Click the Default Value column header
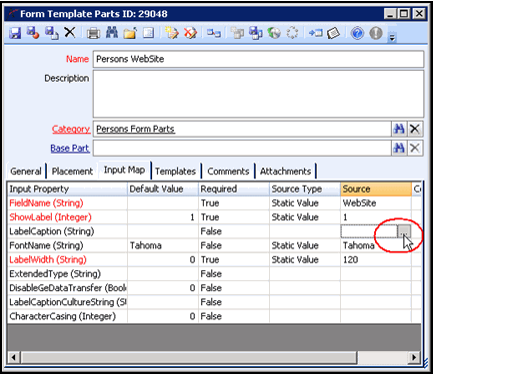 tap(163, 189)
